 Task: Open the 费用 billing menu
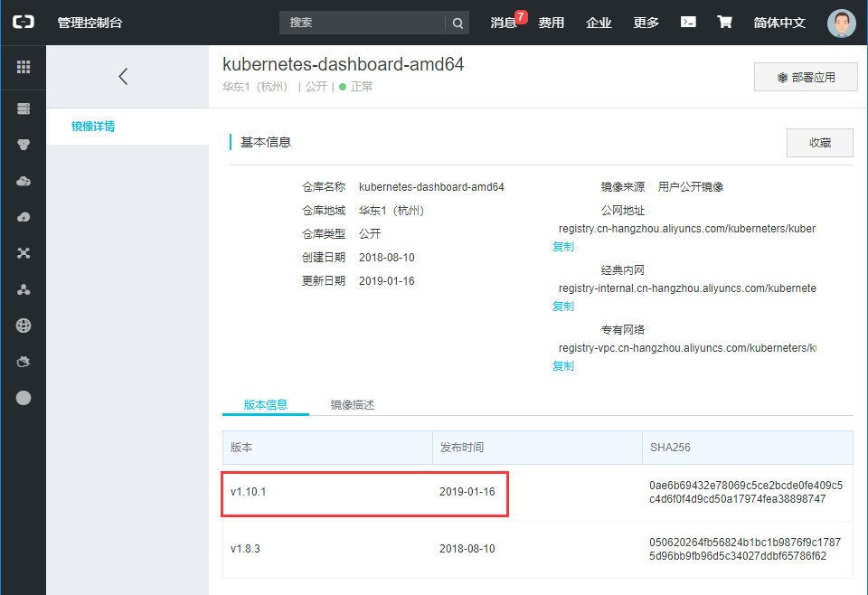(552, 23)
